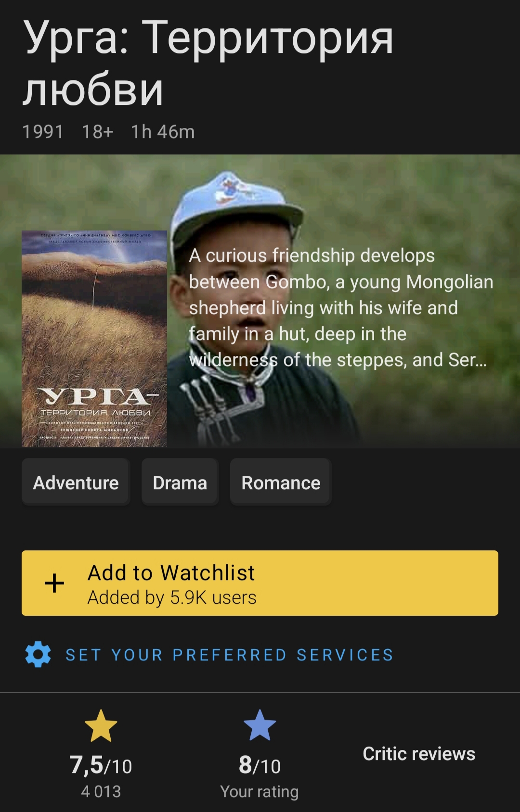
Task: Tap the plus icon on the watchlist button
Action: click(54, 583)
